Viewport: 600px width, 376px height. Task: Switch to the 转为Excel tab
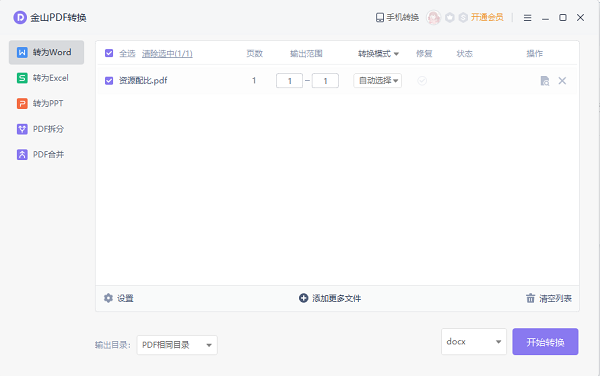[x=46, y=78]
